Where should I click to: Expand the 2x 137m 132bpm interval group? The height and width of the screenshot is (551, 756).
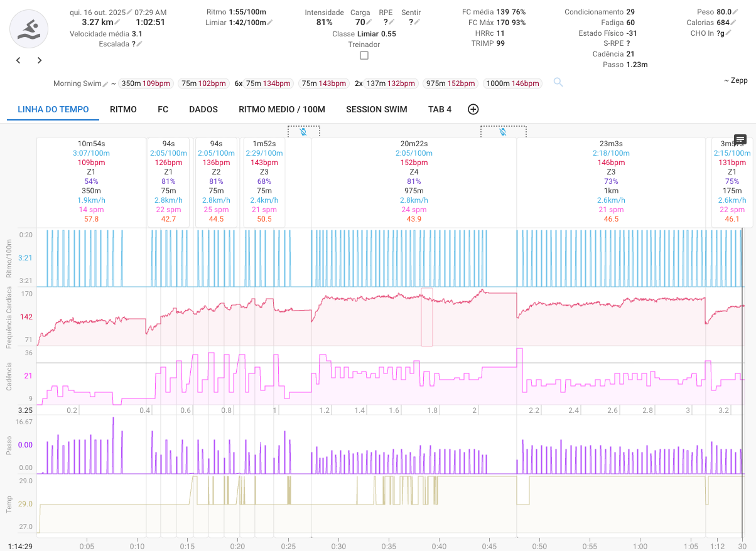tap(386, 83)
